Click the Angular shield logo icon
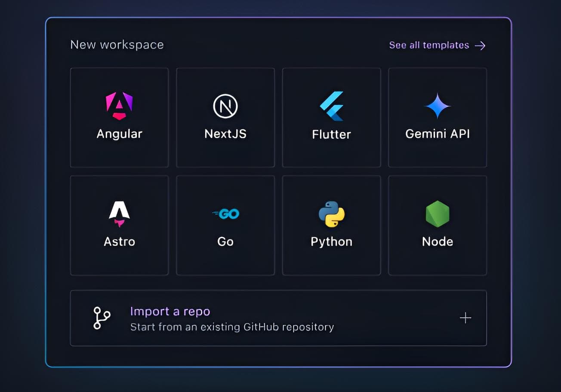The image size is (561, 392). (119, 106)
